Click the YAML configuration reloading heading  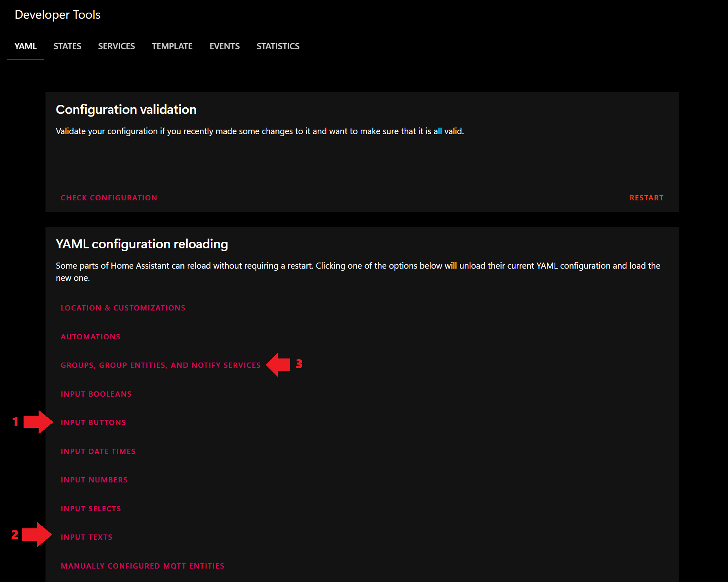142,244
